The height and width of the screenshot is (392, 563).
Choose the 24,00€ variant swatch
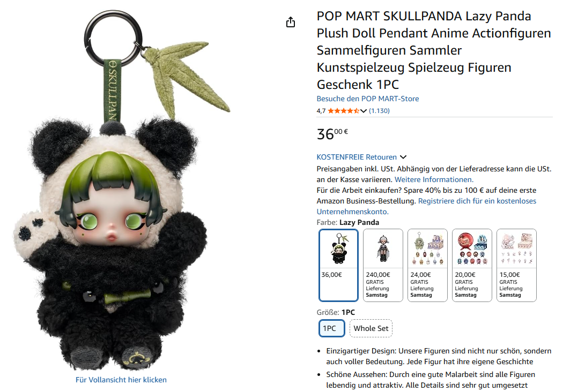point(427,265)
